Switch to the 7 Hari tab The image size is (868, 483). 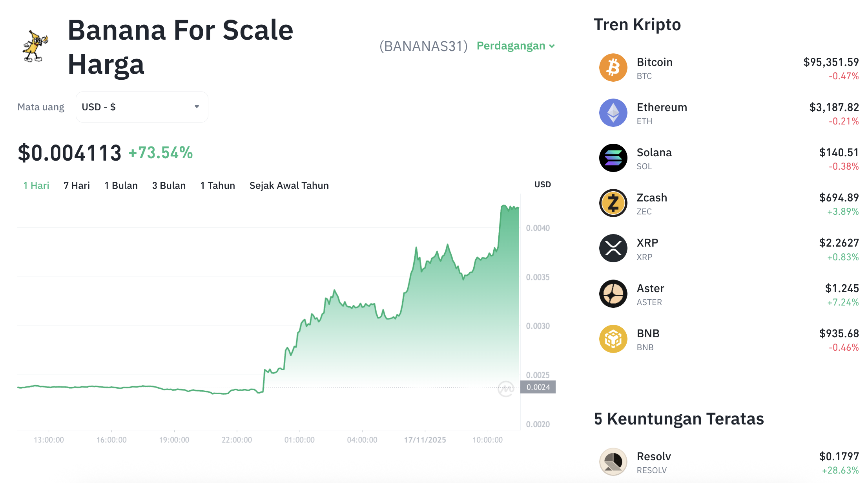[x=77, y=185]
